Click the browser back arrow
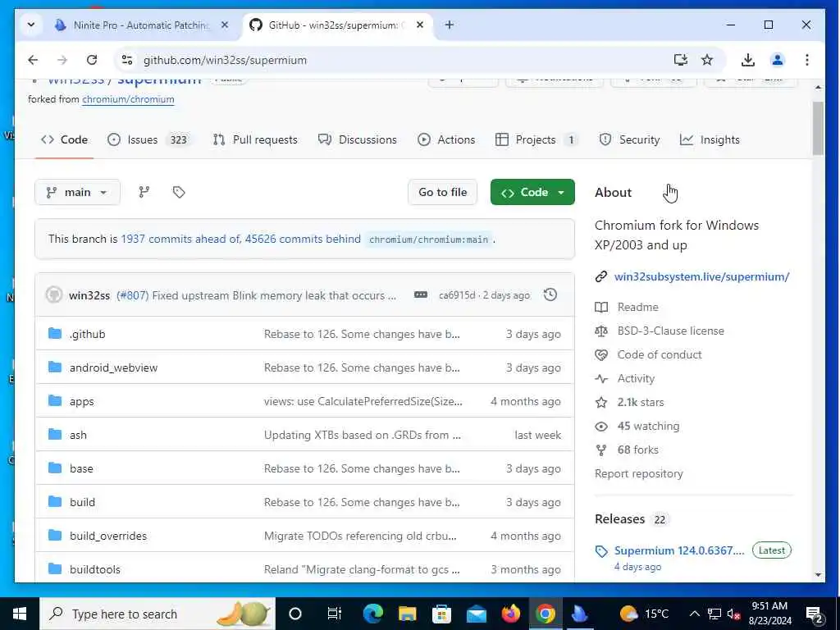 (x=33, y=60)
